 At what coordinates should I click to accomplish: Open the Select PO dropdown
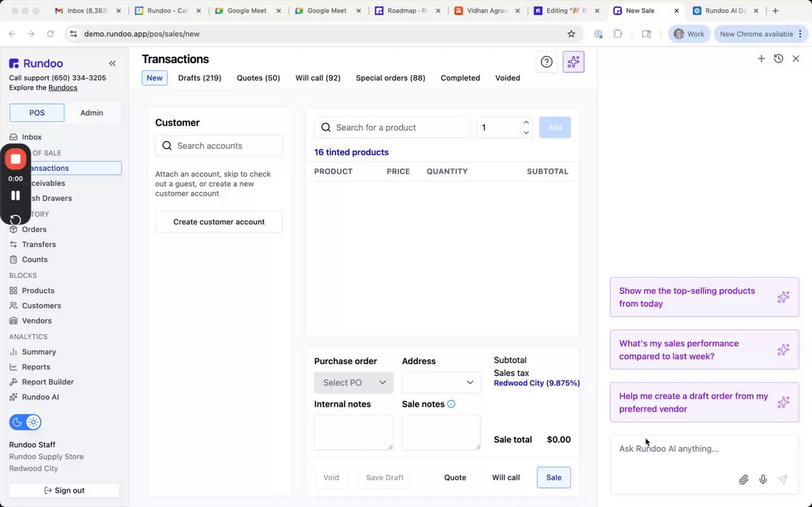point(353,383)
